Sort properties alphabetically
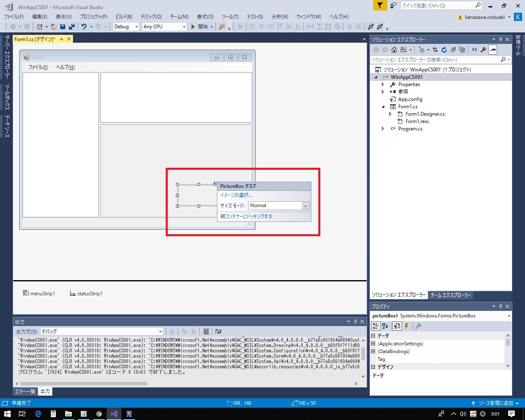 tap(385, 326)
